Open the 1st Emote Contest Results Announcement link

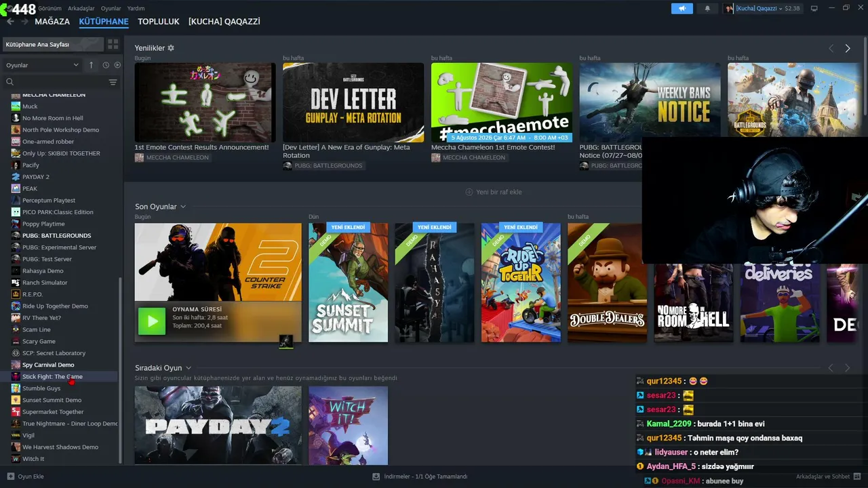point(201,147)
